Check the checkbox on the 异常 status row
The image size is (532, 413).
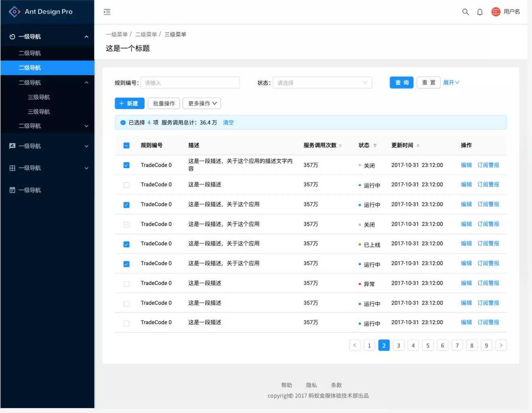[x=126, y=283]
